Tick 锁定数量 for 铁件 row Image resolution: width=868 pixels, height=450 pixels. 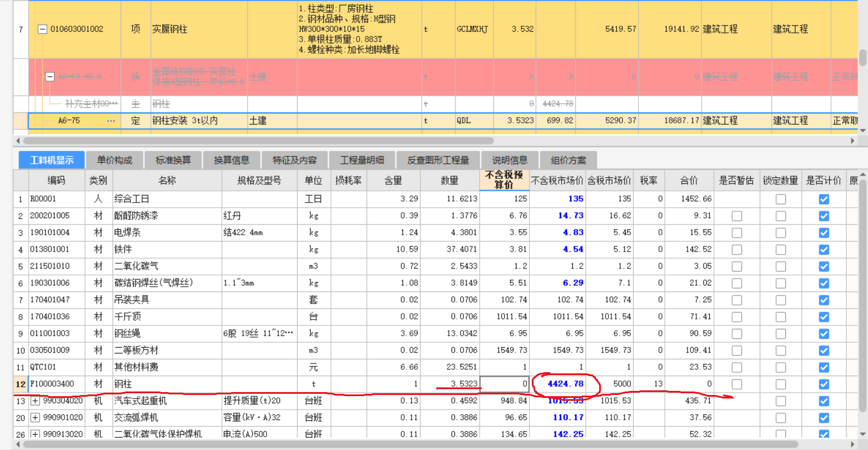pyautogui.click(x=781, y=250)
